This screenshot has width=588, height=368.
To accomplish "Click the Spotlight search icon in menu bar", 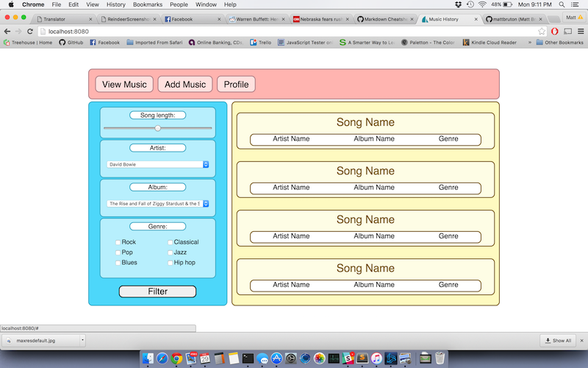I will [x=562, y=4].
